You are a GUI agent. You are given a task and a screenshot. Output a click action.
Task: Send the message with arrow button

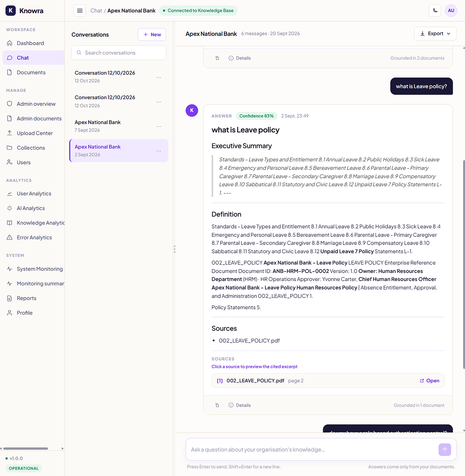click(445, 449)
